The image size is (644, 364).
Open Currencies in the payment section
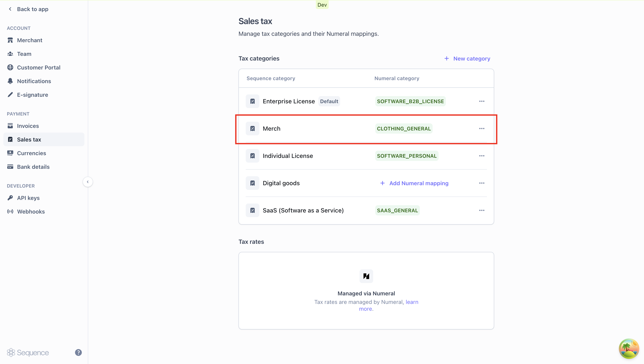(32, 153)
